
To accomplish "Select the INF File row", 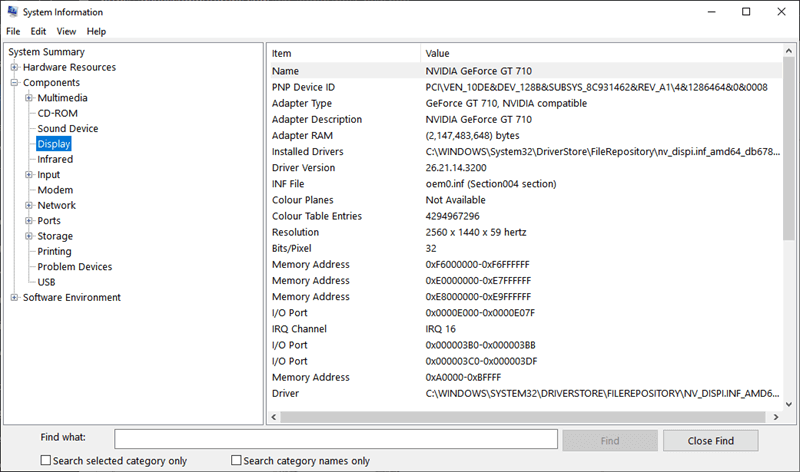I will tap(524, 184).
